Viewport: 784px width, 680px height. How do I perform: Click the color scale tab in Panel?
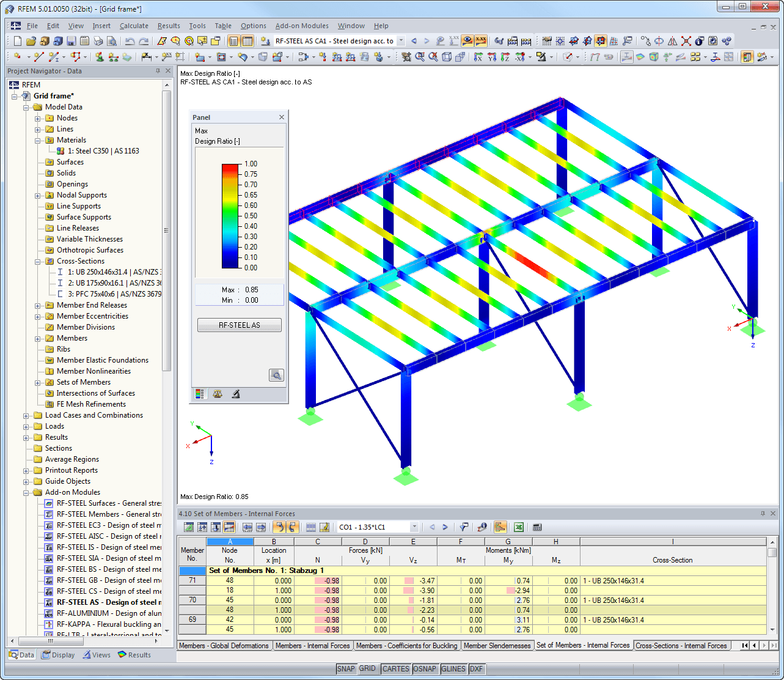200,394
